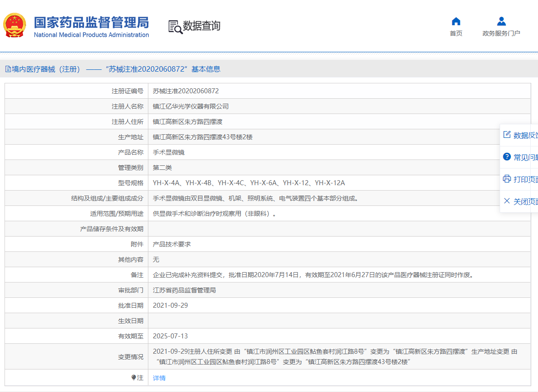The image size is (538, 392).
Task: Click the 政务服务门户 text link
Action: pos(501,33)
